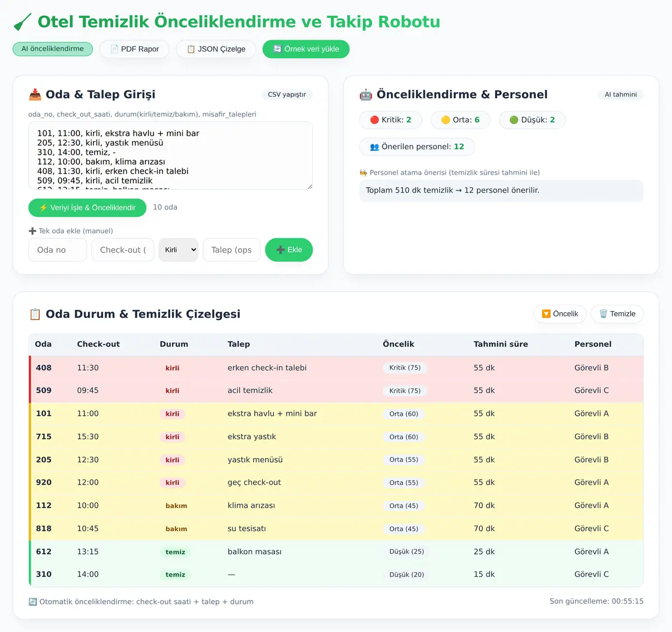Image resolution: width=672 pixels, height=632 pixels.
Task: Click the Talep optional input field
Action: 231,250
